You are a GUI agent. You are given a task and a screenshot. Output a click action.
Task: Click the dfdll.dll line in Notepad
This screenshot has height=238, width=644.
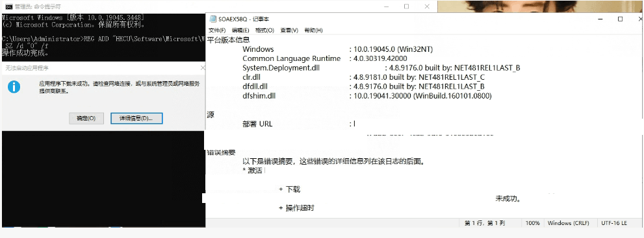pos(363,87)
